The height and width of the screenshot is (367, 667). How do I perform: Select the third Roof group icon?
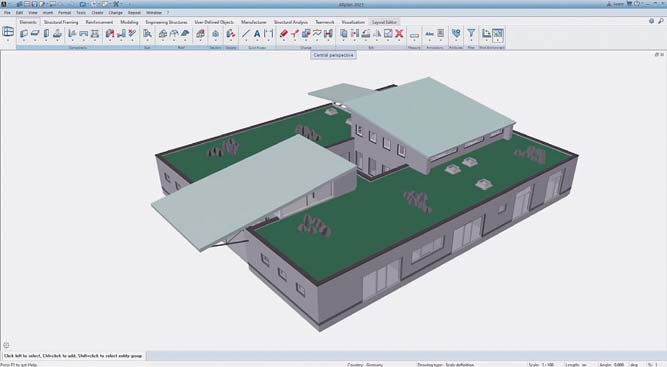pyautogui.click(x=185, y=33)
